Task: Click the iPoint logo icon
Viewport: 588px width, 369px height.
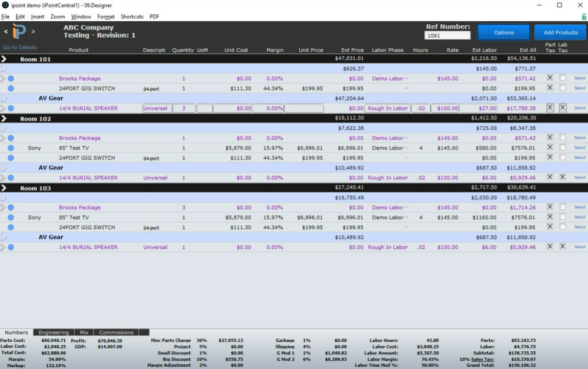Action: click(x=19, y=31)
